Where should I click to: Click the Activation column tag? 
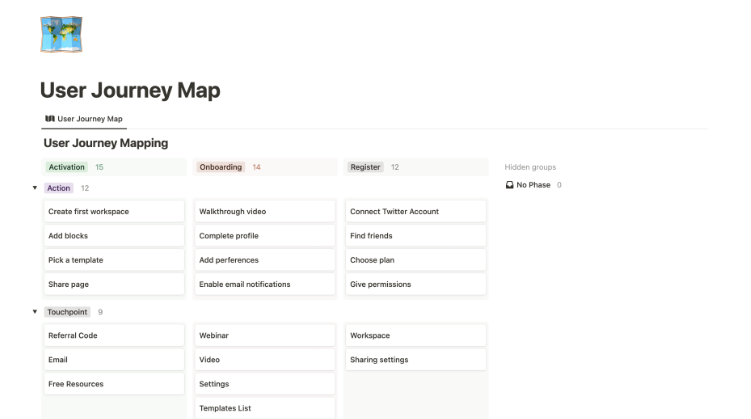(x=66, y=167)
